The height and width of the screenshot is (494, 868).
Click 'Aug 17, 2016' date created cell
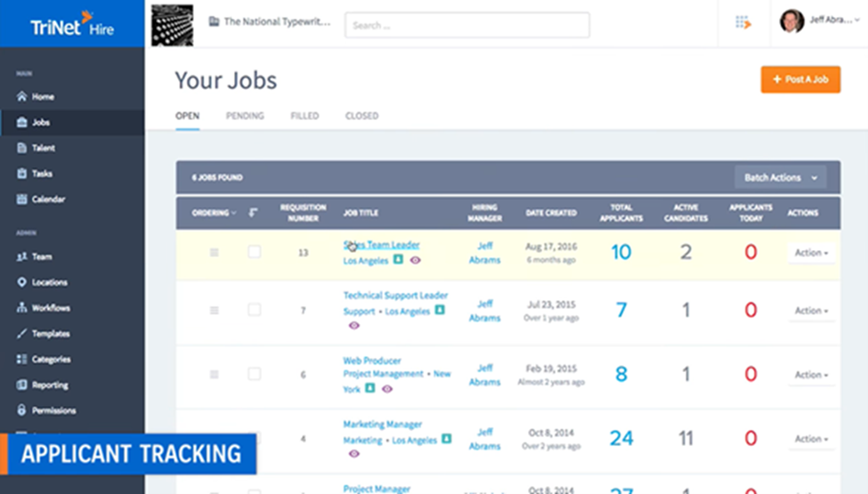551,247
